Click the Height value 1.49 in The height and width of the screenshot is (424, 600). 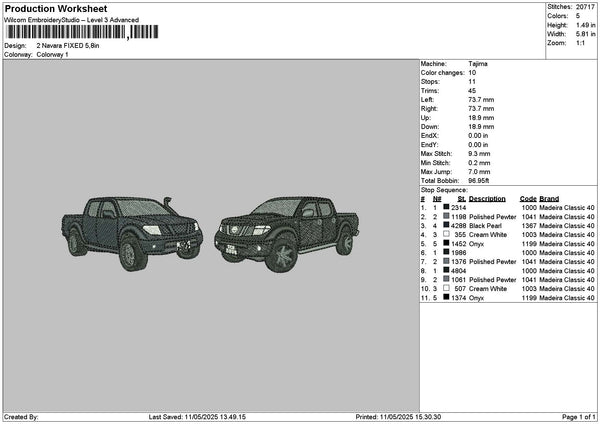586,25
